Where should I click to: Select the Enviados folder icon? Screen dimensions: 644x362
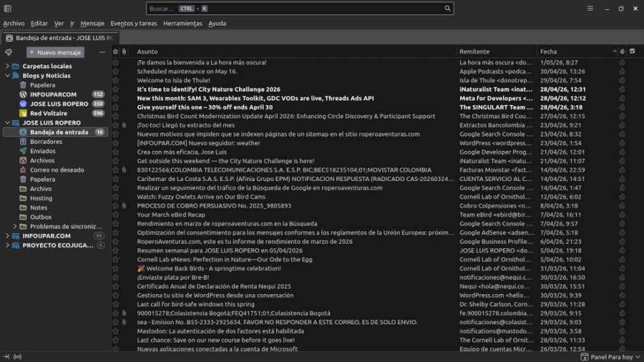point(23,151)
